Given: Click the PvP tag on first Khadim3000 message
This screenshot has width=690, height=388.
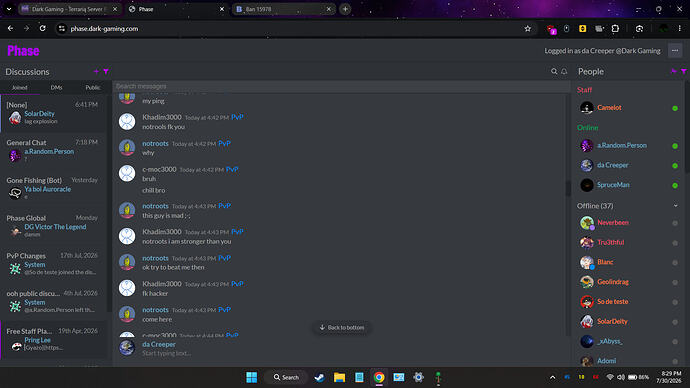Looking at the screenshot, I should (x=237, y=117).
